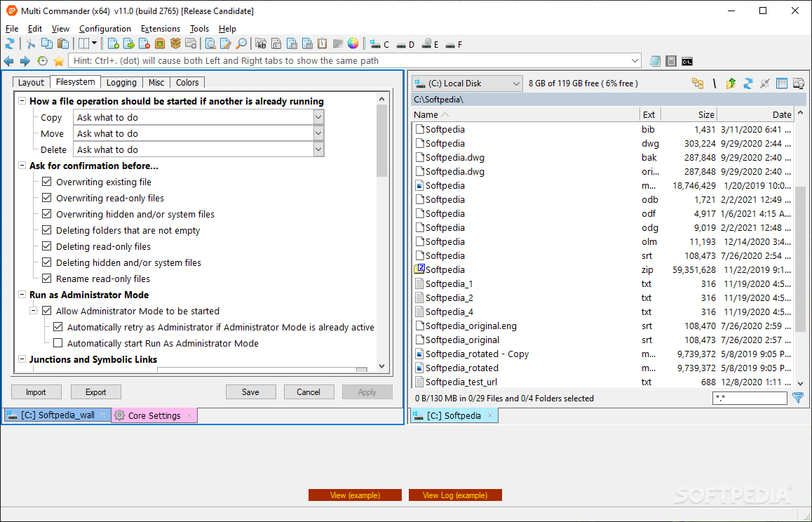This screenshot has width=812, height=522.
Task: Open the Notepad icon
Action: click(x=655, y=61)
